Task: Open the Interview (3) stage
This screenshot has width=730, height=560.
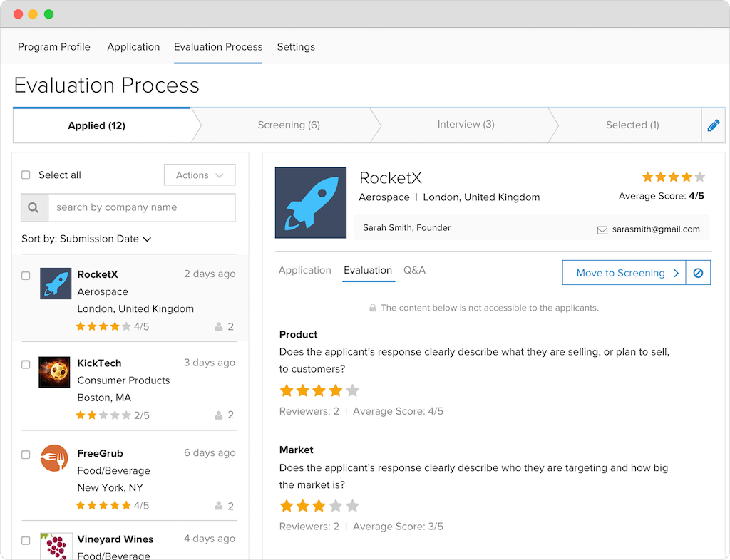Action: coord(466,125)
